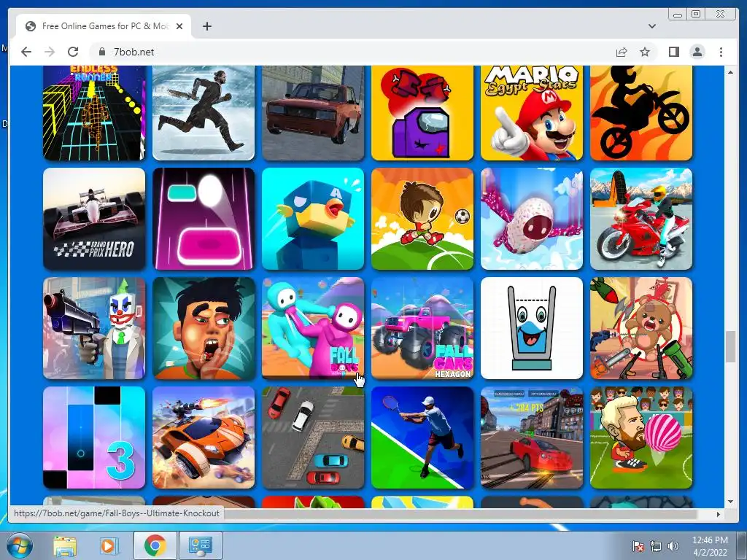Open the Endless Runner neon game
This screenshot has height=560, width=747.
click(x=94, y=113)
